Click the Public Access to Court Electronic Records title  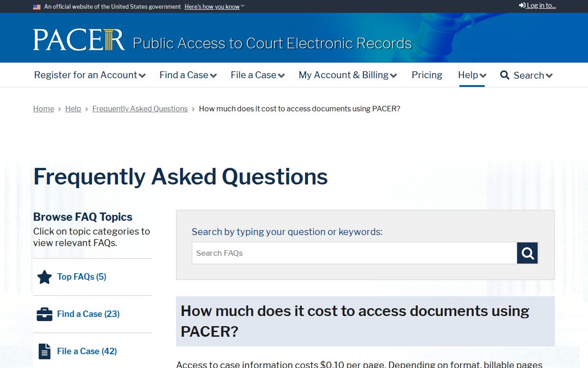(x=272, y=43)
